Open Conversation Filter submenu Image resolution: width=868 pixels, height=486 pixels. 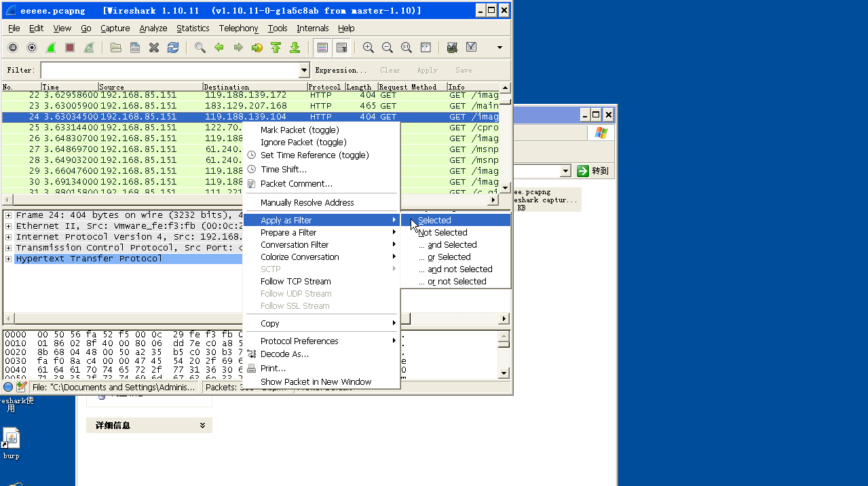(x=321, y=245)
